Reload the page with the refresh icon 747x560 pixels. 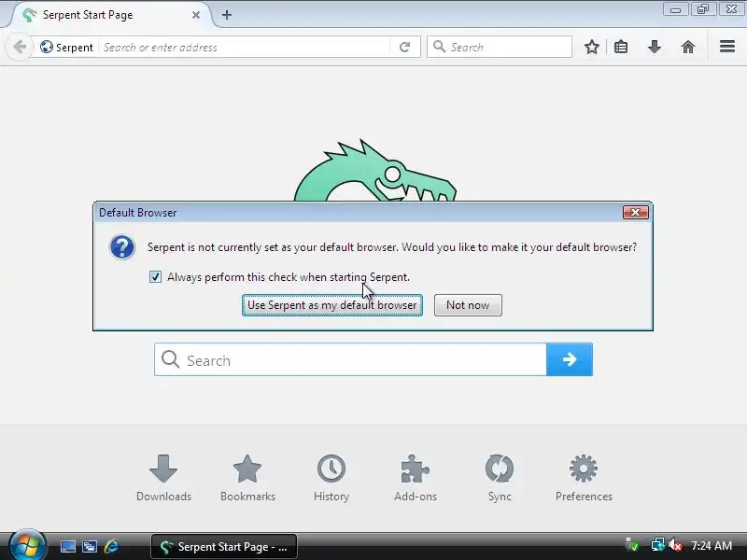click(x=405, y=48)
